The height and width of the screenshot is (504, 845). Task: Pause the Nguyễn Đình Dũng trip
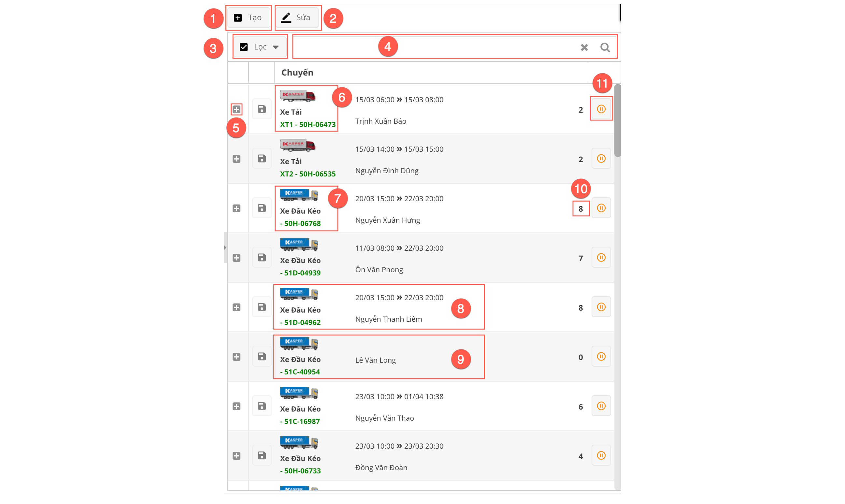(601, 159)
